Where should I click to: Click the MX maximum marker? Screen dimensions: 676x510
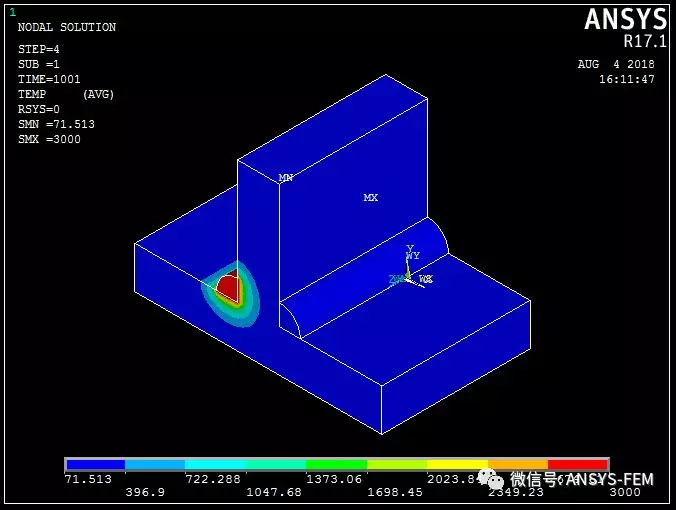coord(370,197)
